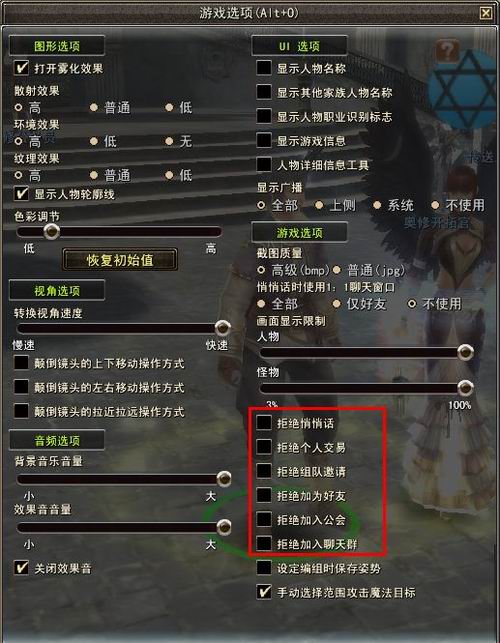Screen dimensions: 500x643
Task: Toggle 手动选择范围攻击魔法目标 checkbox
Action: [x=264, y=592]
